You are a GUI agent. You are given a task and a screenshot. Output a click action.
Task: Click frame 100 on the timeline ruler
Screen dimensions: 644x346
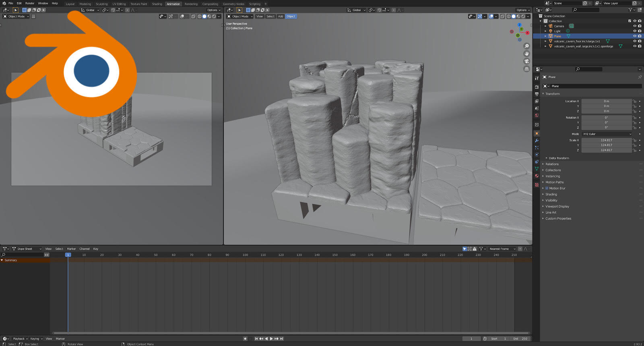(x=245, y=255)
